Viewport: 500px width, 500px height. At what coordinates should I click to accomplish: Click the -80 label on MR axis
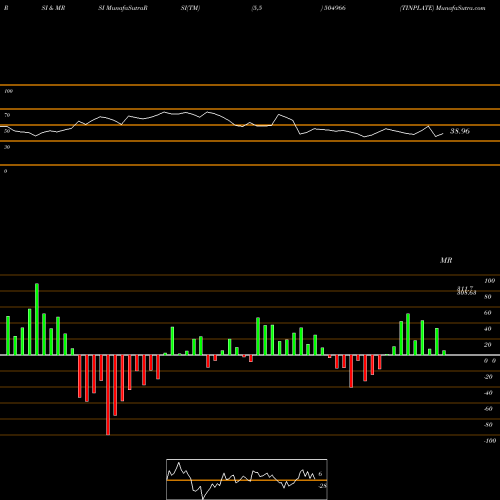[x=488, y=425]
